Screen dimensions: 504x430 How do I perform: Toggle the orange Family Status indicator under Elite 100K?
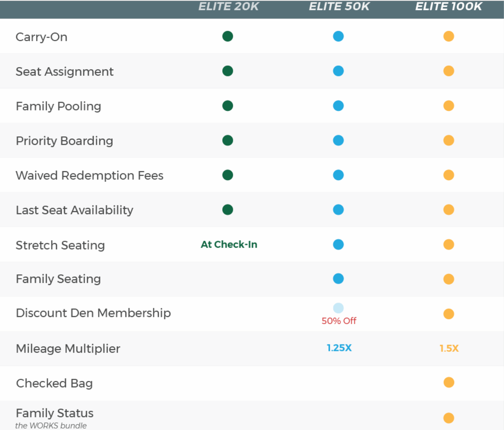click(x=449, y=418)
